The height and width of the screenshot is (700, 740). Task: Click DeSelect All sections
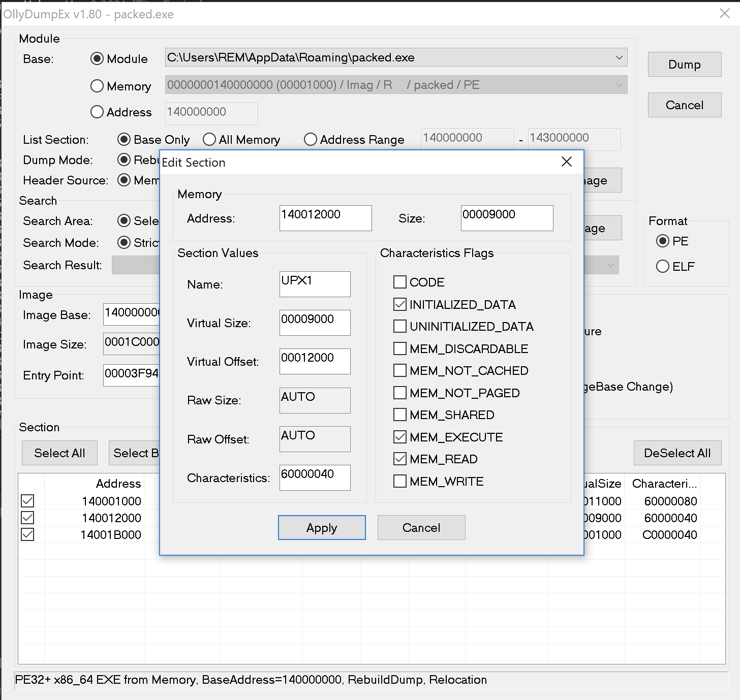[677, 453]
